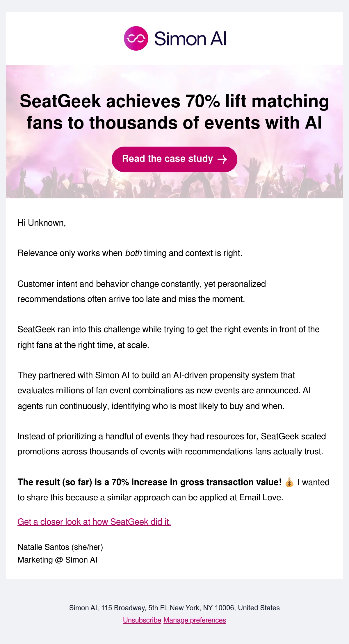Click the pink Simon AI infinity logo icon

coord(136,38)
